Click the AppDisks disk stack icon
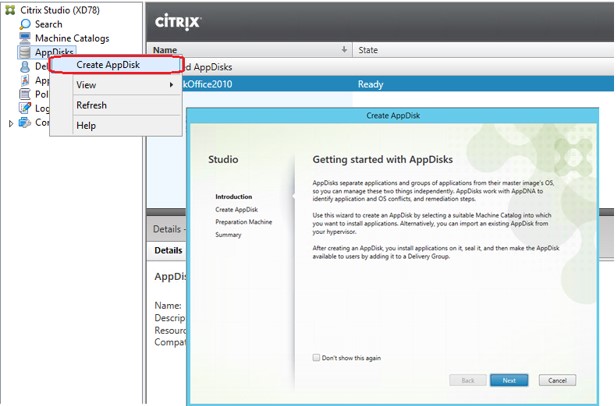Viewport: 616px width, 406px height. [x=26, y=52]
